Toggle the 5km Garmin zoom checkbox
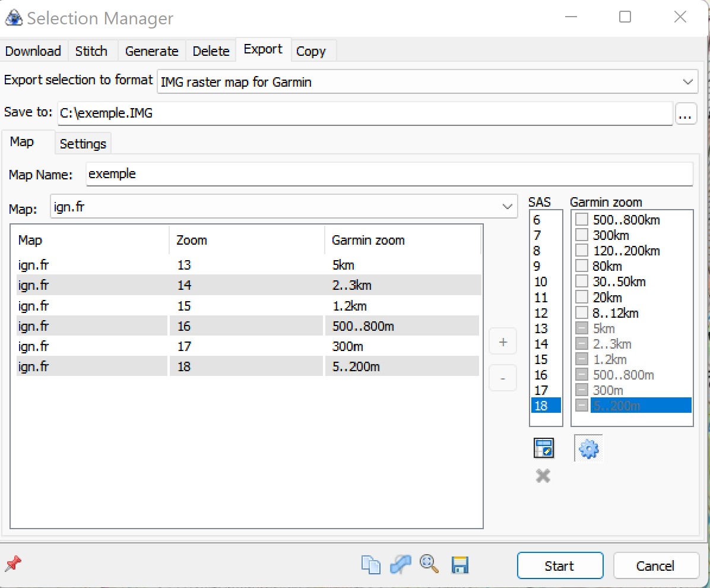The image size is (710, 588). (x=581, y=328)
